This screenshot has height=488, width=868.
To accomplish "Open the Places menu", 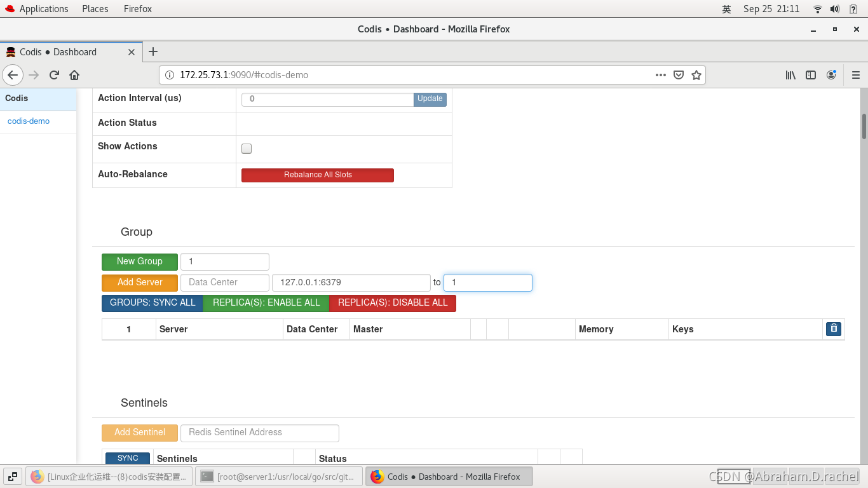I will [x=95, y=9].
